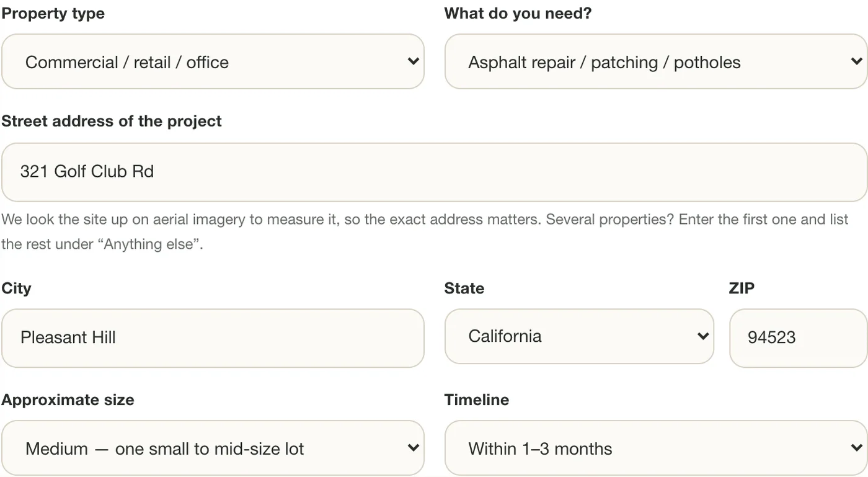Open the What do you need dropdown
Image resolution: width=868 pixels, height=477 pixels.
(x=656, y=61)
